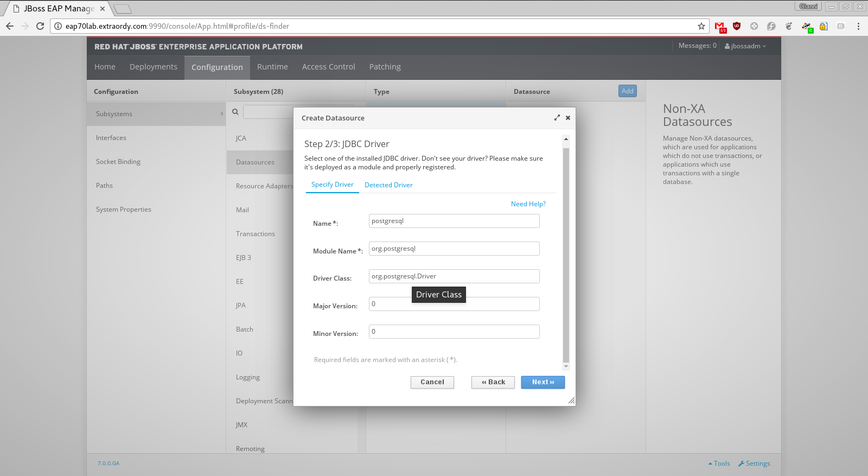The height and width of the screenshot is (476, 868).
Task: Close the Create Datasource dialog
Action: pos(568,118)
